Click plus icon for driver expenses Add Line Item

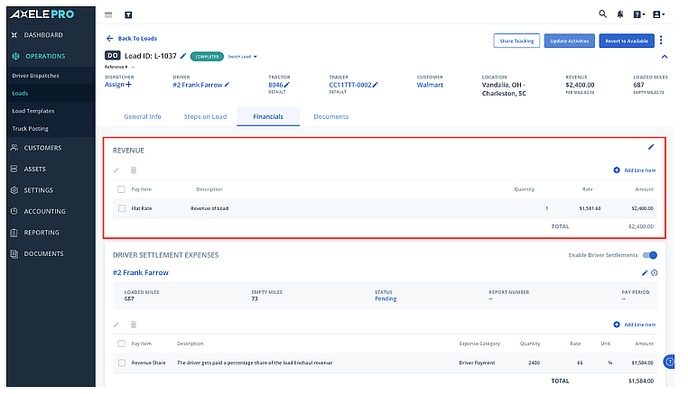(x=616, y=324)
